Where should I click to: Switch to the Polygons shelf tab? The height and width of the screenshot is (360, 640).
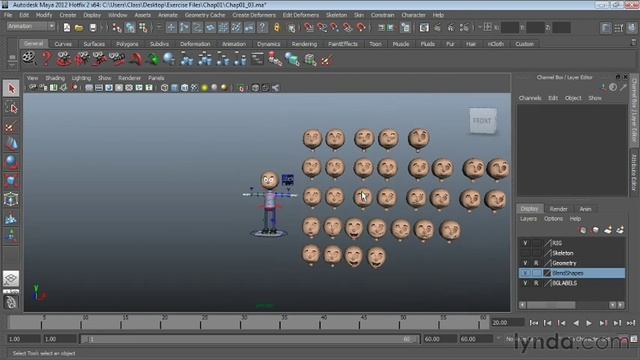[x=127, y=44]
